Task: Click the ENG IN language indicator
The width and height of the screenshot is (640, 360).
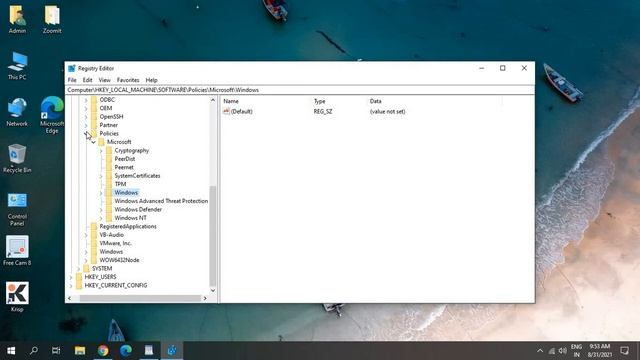Action: [576, 351]
